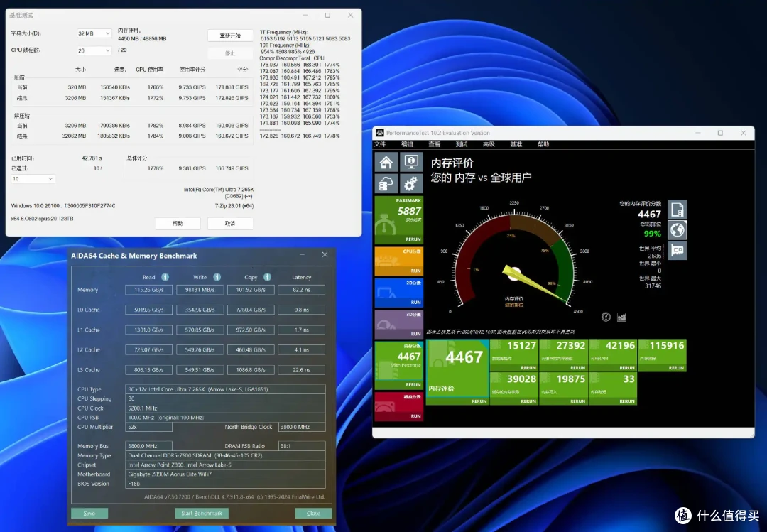Open PerformanceTest settings gears icon
This screenshot has height=532, width=767.
(x=411, y=184)
